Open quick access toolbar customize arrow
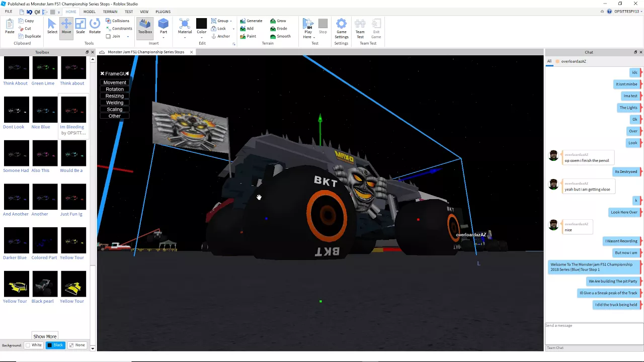The width and height of the screenshot is (644, 362). [x=59, y=12]
